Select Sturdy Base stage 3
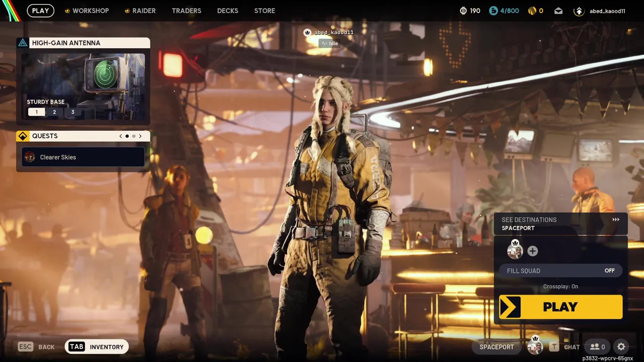The height and width of the screenshot is (362, 644). pyautogui.click(x=72, y=112)
